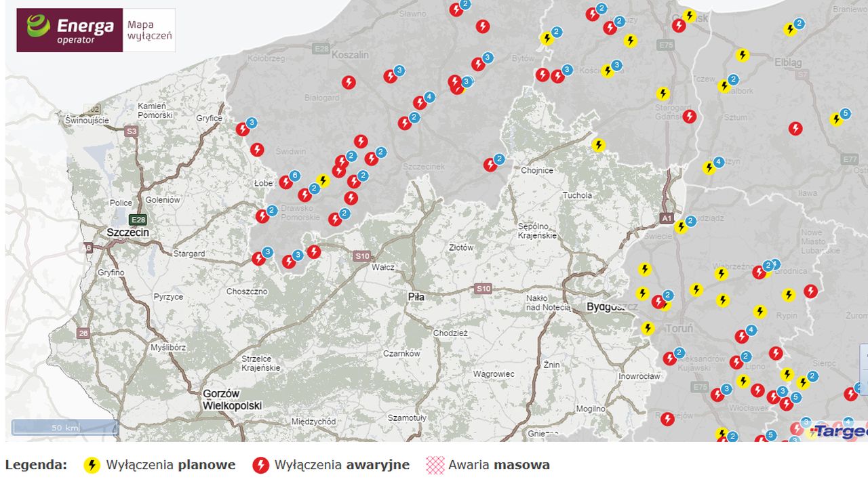The image size is (868, 488).
Task: Click the 50 km map scale bar
Action: [65, 428]
